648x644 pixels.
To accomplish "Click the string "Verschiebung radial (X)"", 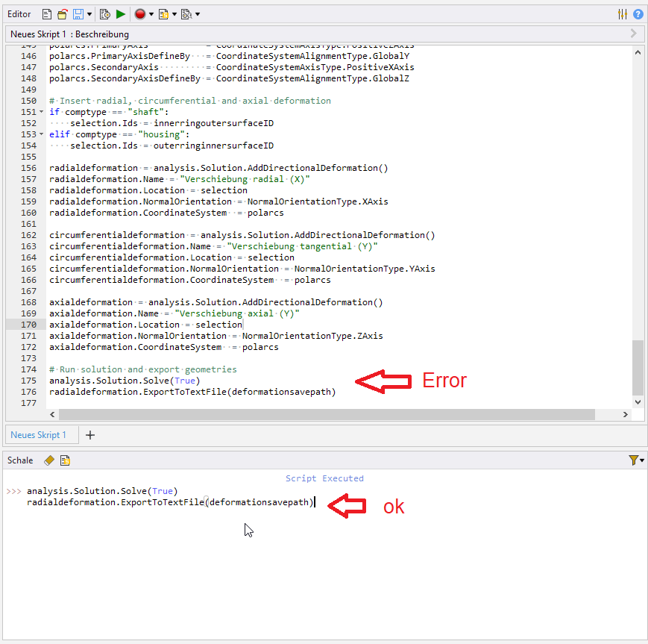I will pyautogui.click(x=245, y=179).
